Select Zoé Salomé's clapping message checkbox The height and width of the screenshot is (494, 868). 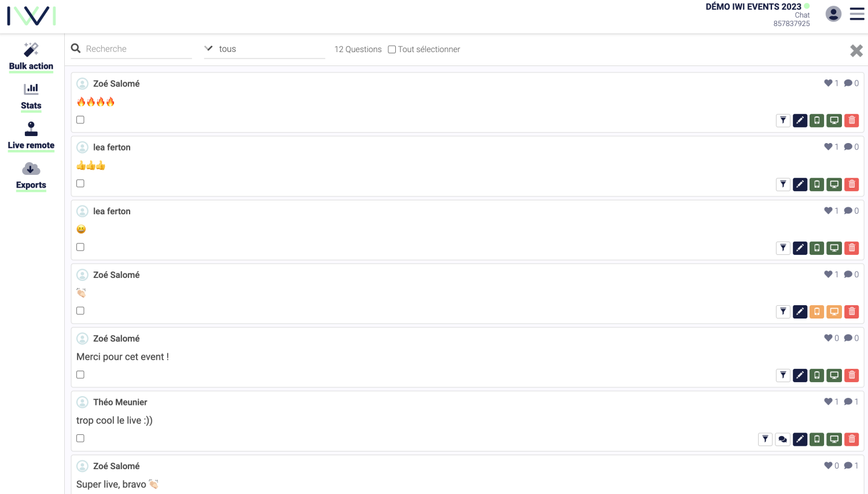[80, 311]
